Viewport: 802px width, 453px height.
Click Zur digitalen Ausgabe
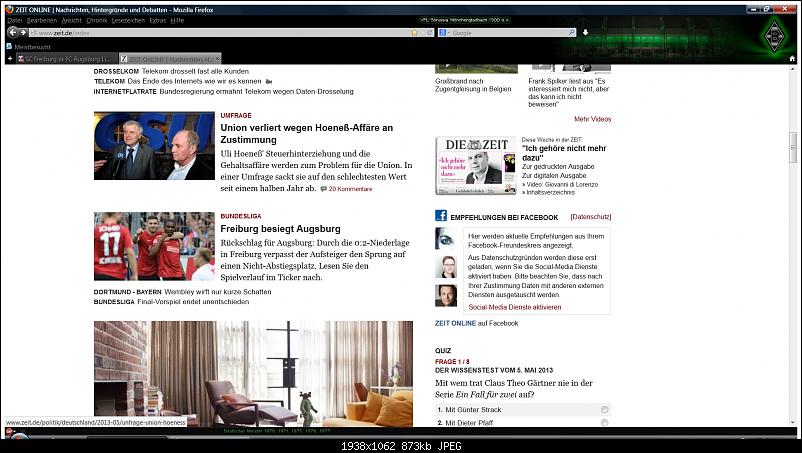point(554,175)
